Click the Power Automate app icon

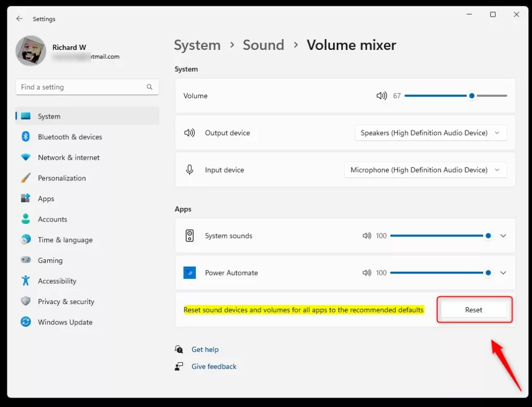[190, 273]
